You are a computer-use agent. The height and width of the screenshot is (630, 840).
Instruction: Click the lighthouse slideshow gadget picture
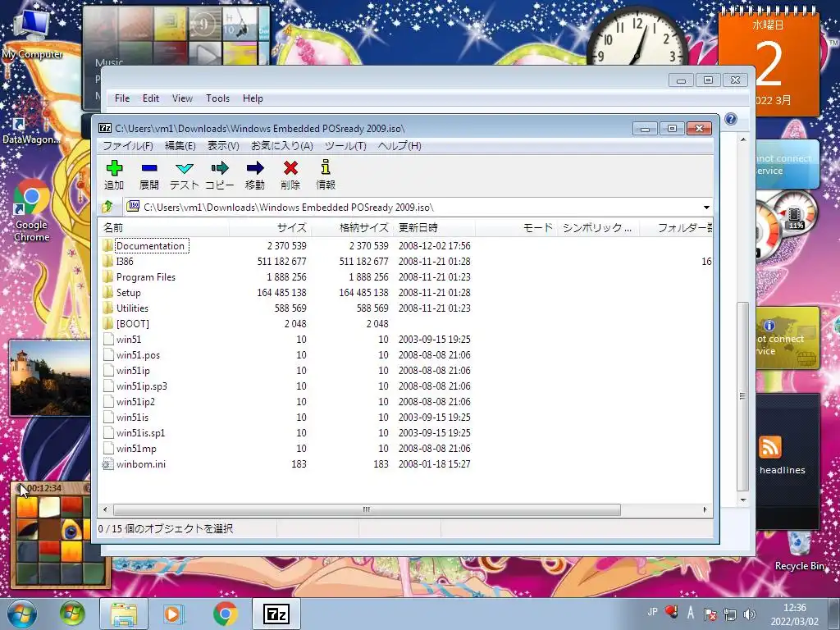[x=50, y=378]
